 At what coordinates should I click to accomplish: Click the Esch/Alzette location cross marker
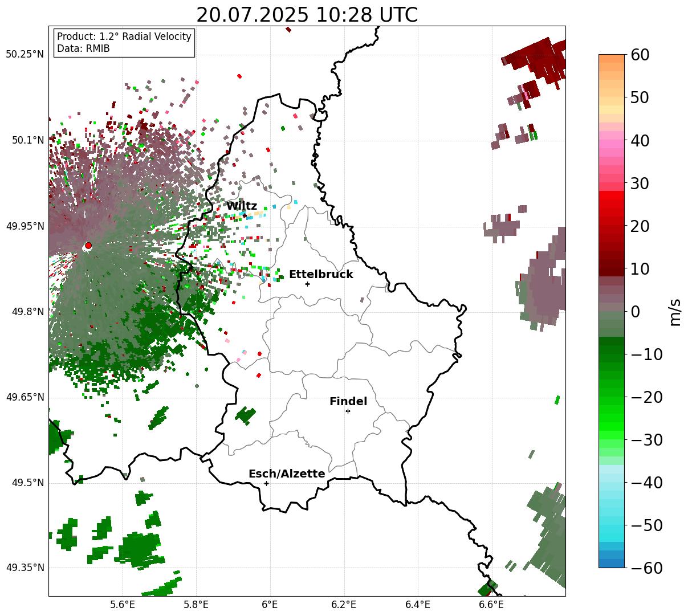coord(266,483)
